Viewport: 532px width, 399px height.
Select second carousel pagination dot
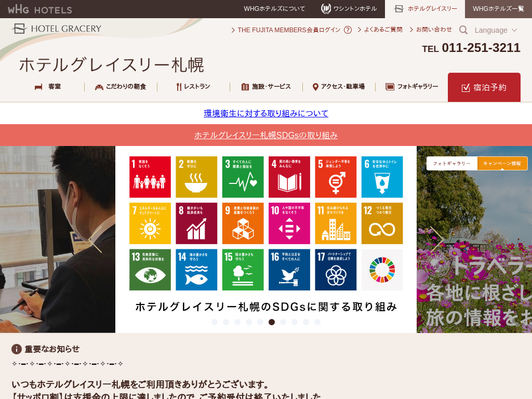(226, 322)
